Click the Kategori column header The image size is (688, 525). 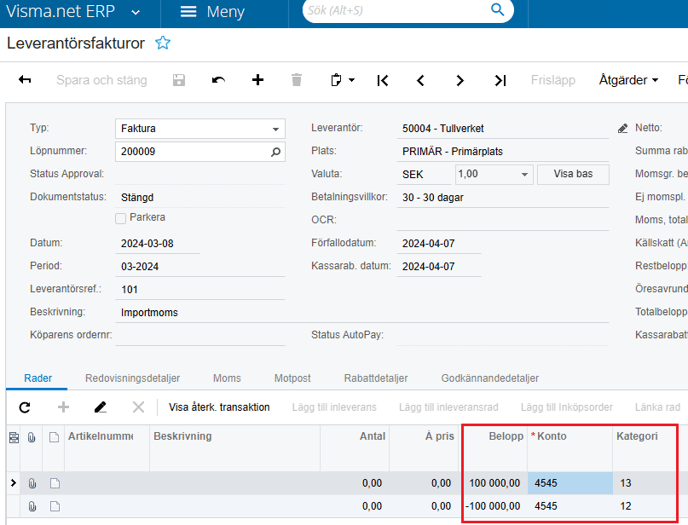[x=644, y=448]
